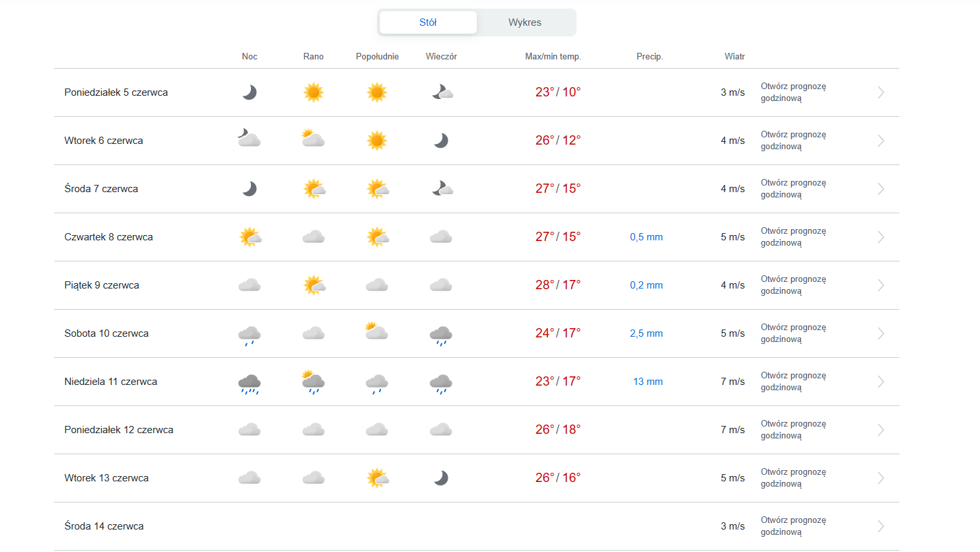Click the 28° / 17° temperature for Piątek
Image resolution: width=980 pixels, height=552 pixels.
(557, 285)
